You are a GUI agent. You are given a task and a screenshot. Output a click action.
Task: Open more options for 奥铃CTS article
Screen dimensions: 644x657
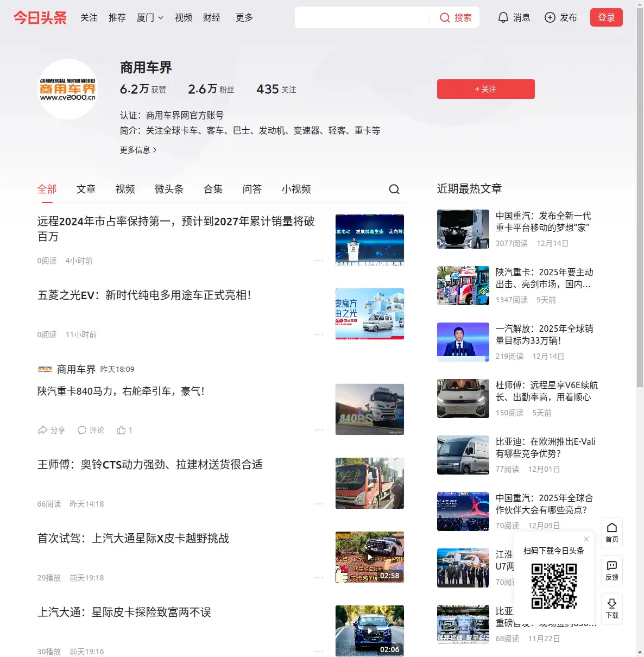tap(319, 504)
